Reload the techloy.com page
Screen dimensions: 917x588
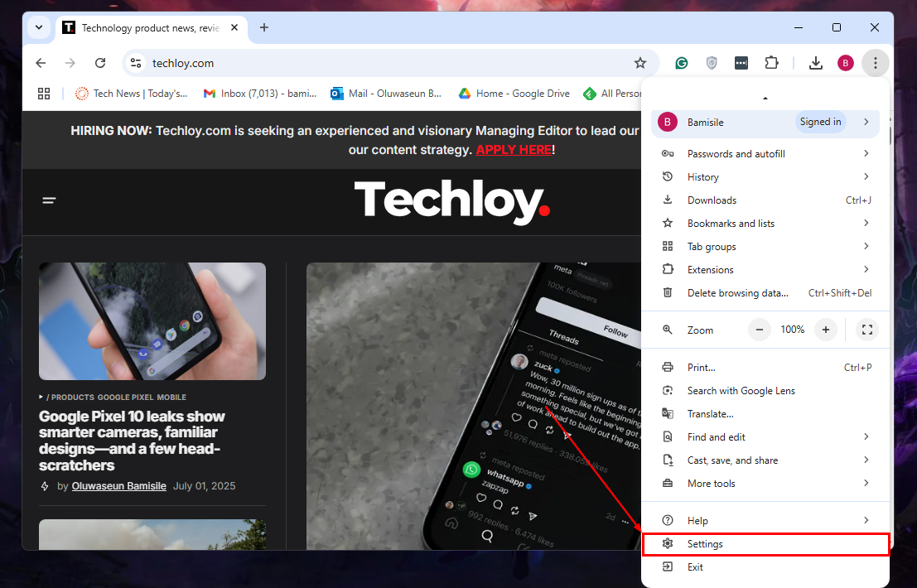click(100, 63)
